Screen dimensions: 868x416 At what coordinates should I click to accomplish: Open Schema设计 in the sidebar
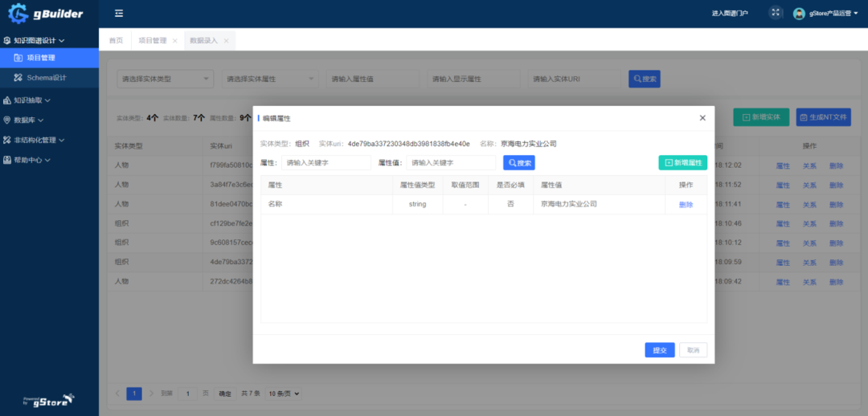pos(49,77)
